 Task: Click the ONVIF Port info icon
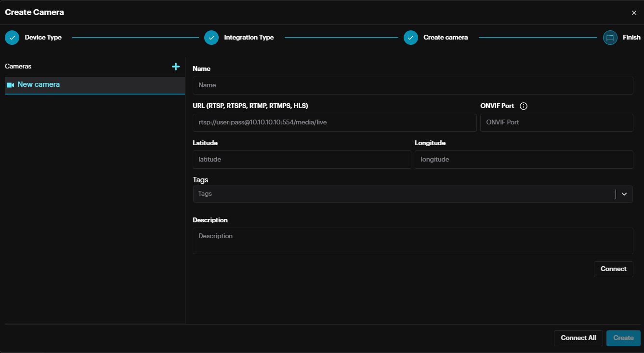pos(524,106)
